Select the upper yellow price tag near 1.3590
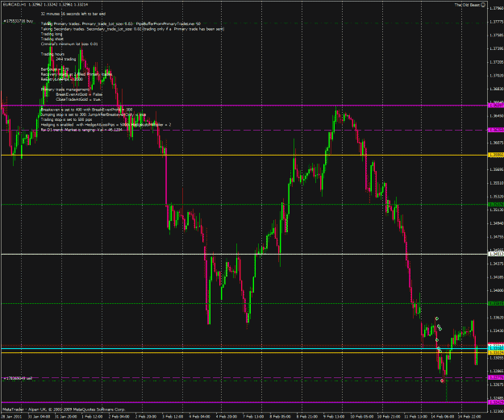Image resolution: width=504 pixels, height=420 pixels. pyautogui.click(x=496, y=155)
